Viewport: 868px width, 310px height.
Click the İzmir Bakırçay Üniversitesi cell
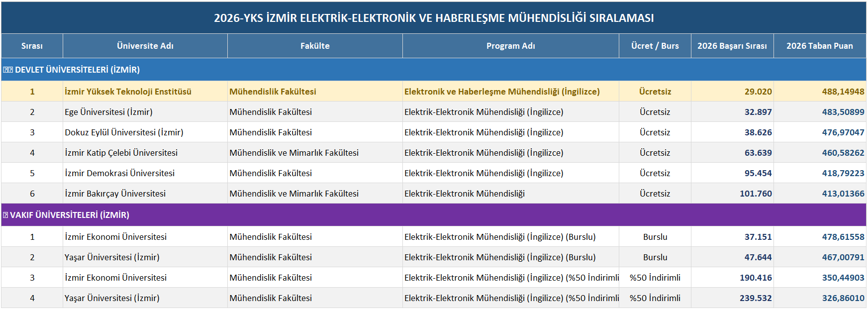coord(145,194)
